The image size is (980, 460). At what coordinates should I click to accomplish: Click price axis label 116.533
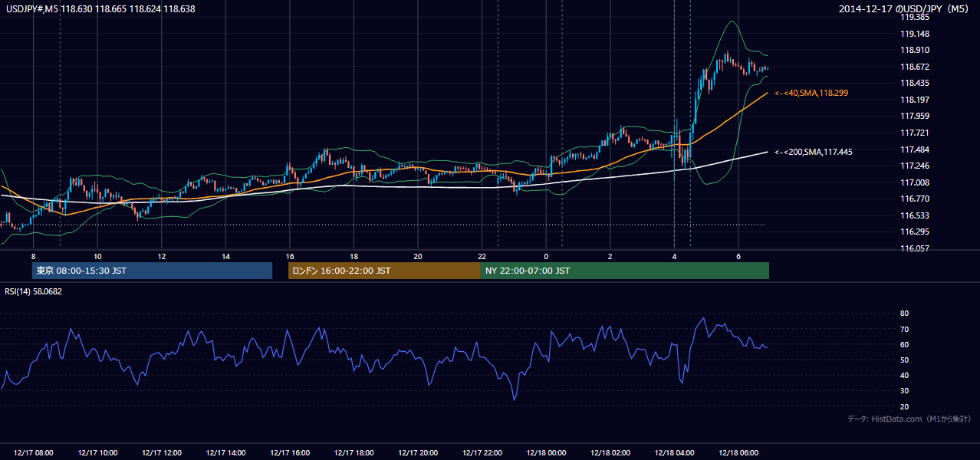pos(914,215)
